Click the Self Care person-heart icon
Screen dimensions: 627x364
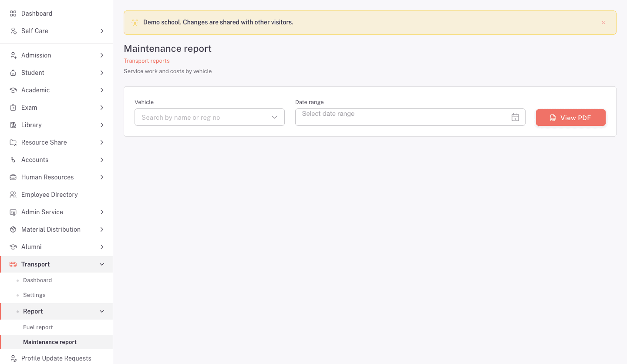13,31
